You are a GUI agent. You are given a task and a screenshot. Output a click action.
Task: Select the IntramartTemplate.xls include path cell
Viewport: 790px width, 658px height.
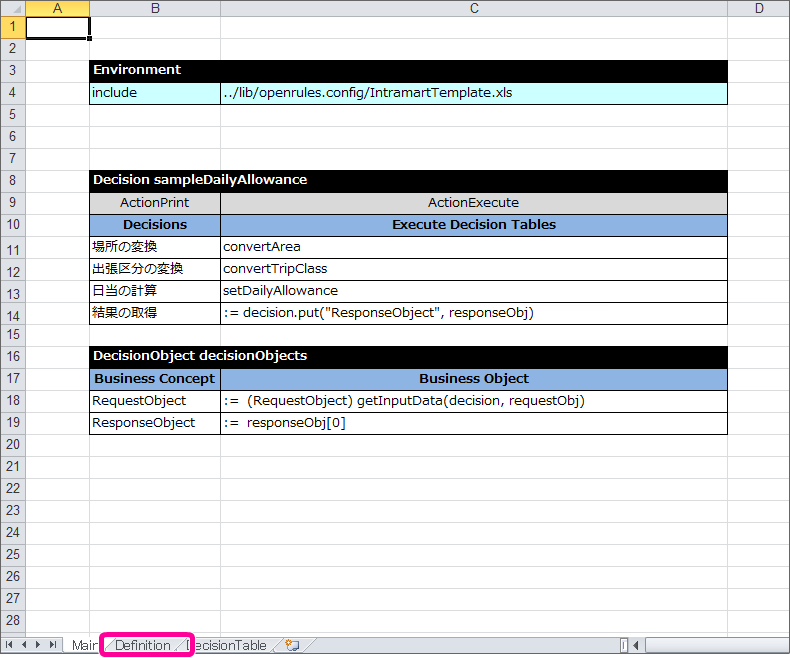(x=473, y=93)
